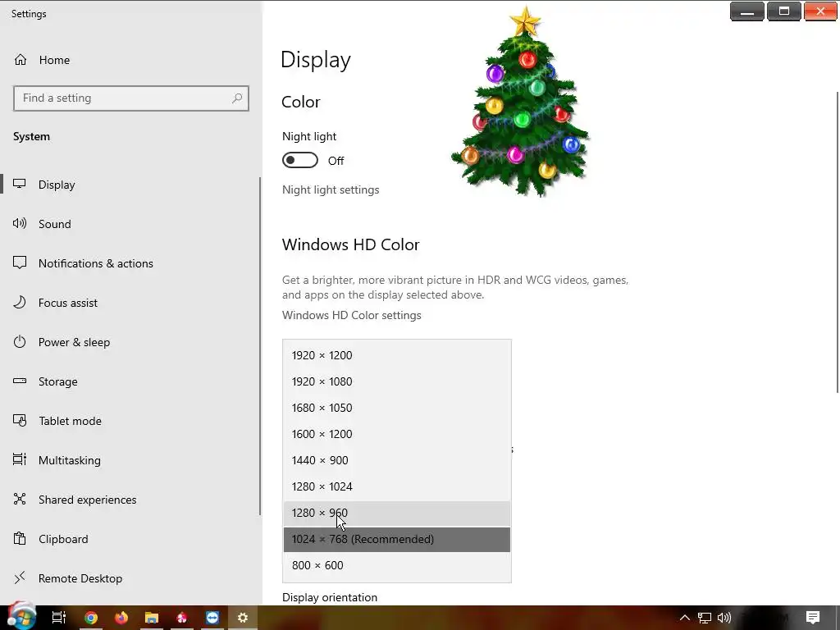Select 800 × 600 resolution
This screenshot has height=630, width=840.
click(397, 565)
